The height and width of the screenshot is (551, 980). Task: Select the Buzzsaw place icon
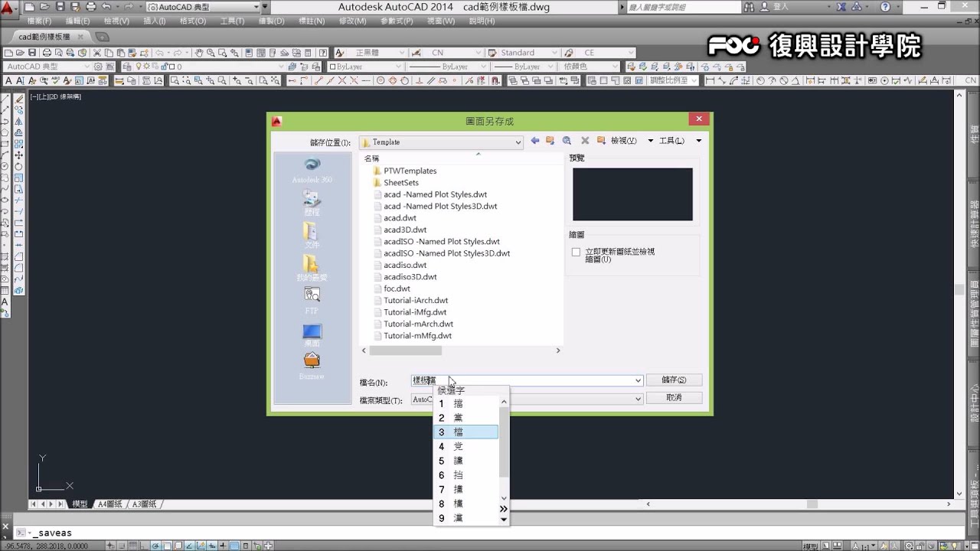312,366
